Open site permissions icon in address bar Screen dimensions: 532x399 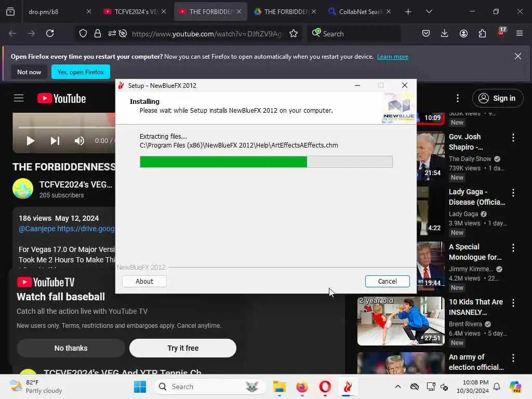click(112, 33)
